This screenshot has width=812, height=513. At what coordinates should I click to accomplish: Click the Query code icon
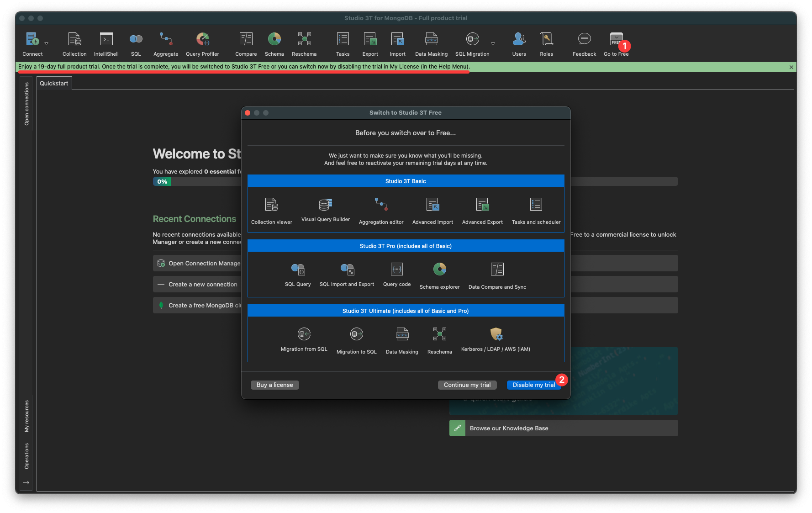pyautogui.click(x=396, y=269)
